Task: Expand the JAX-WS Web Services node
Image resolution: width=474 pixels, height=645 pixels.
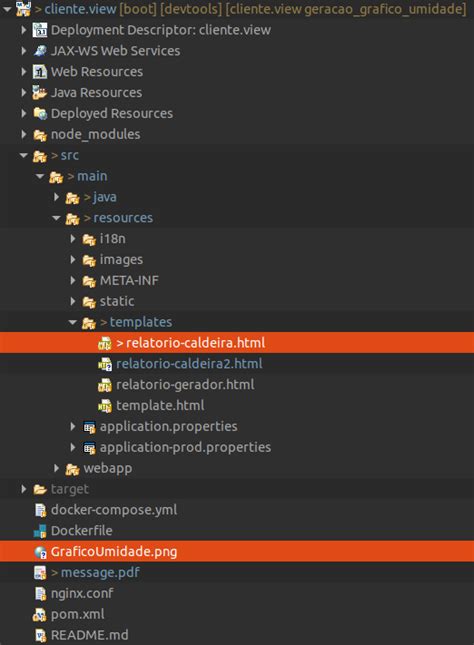Action: click(24, 51)
